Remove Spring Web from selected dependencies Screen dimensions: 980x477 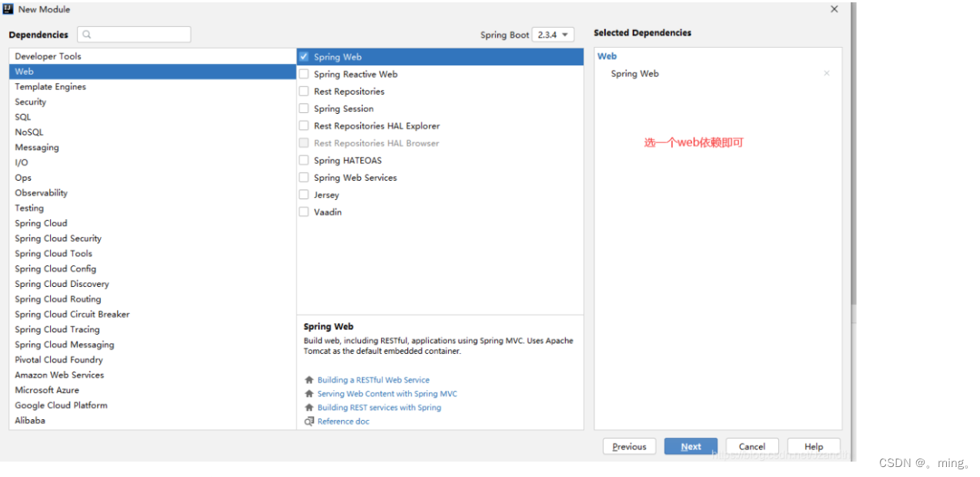pyautogui.click(x=827, y=74)
